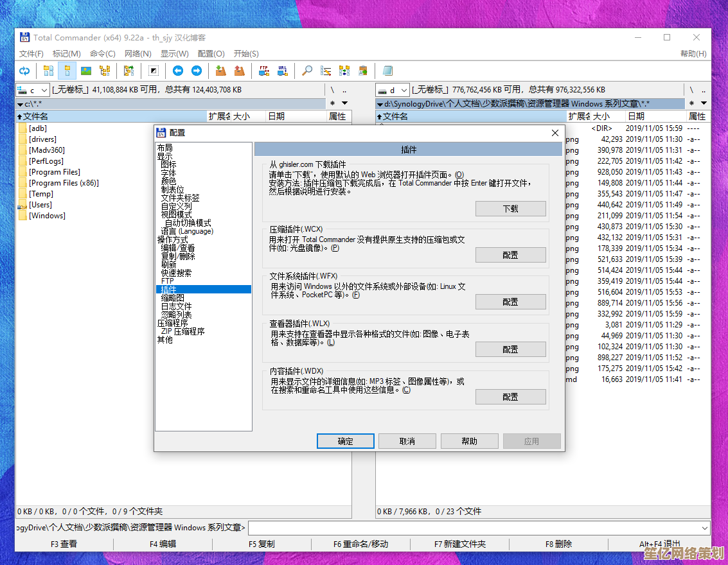Viewport: 728px width, 565px height.
Task: Click the URL new connection icon
Action: point(282,71)
